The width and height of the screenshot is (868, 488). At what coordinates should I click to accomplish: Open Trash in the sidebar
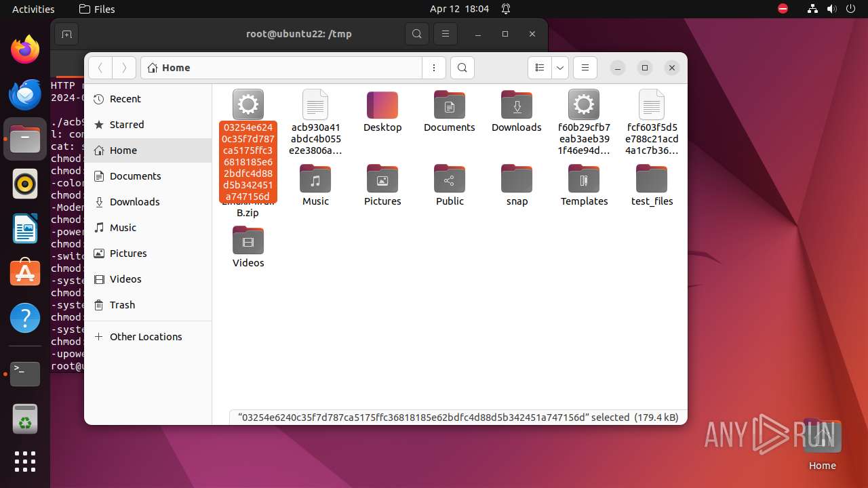point(148,305)
